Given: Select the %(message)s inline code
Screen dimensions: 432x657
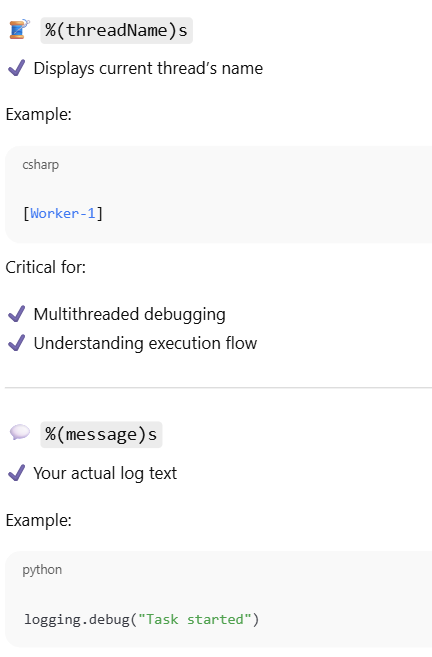Looking at the screenshot, I should 101,435.
